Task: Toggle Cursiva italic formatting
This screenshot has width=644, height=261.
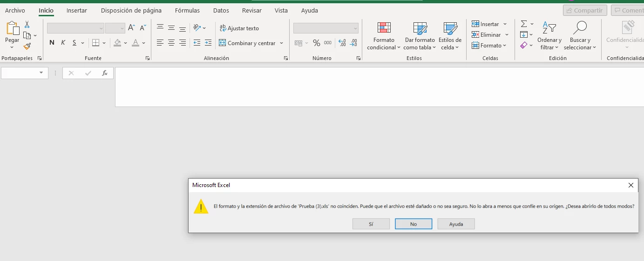Action: (63, 43)
